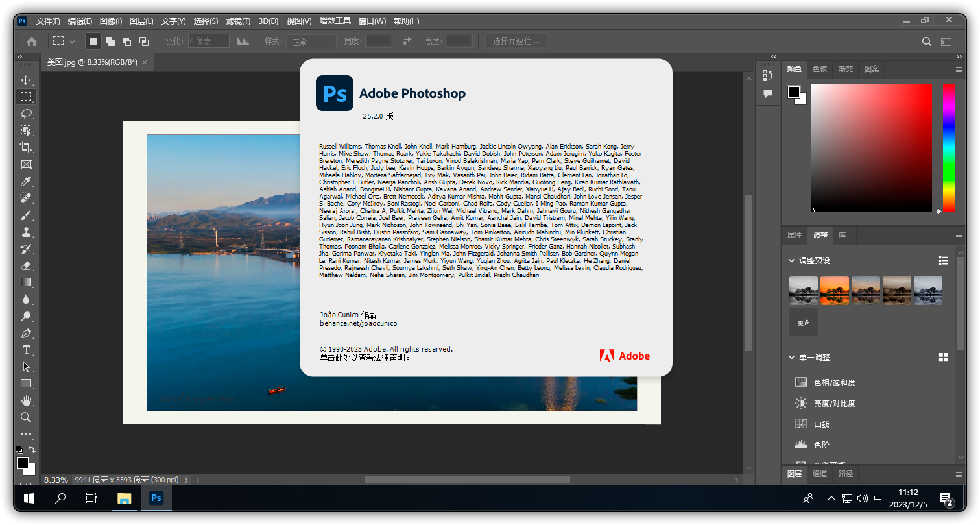Select the Rectangular Marquee tool

(x=26, y=97)
